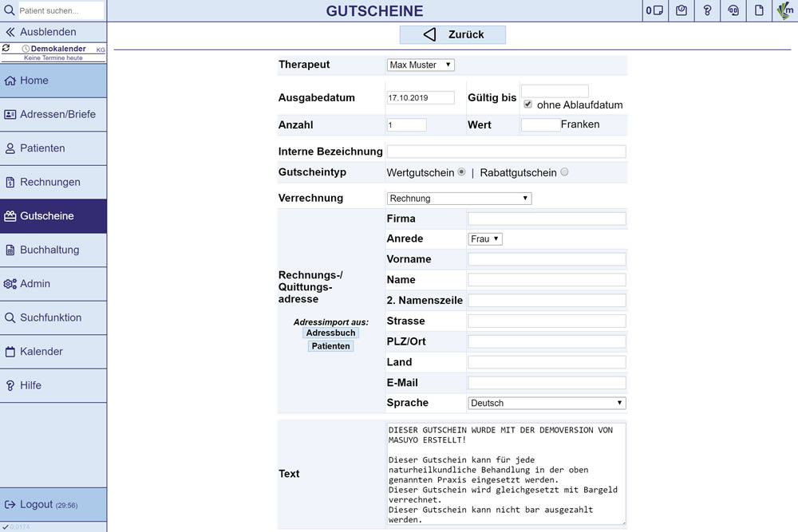Hide the sidebar with Ausblenden
798x532 pixels.
click(48, 32)
